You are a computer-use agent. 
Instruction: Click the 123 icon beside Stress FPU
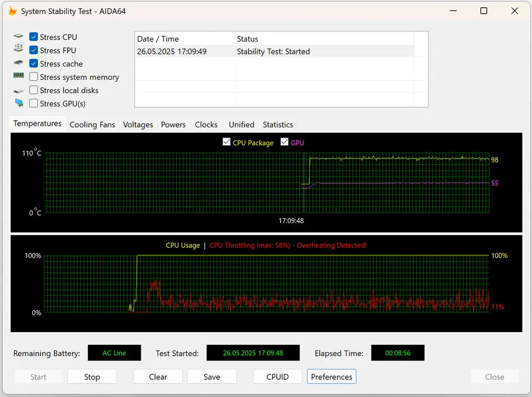tap(18, 48)
